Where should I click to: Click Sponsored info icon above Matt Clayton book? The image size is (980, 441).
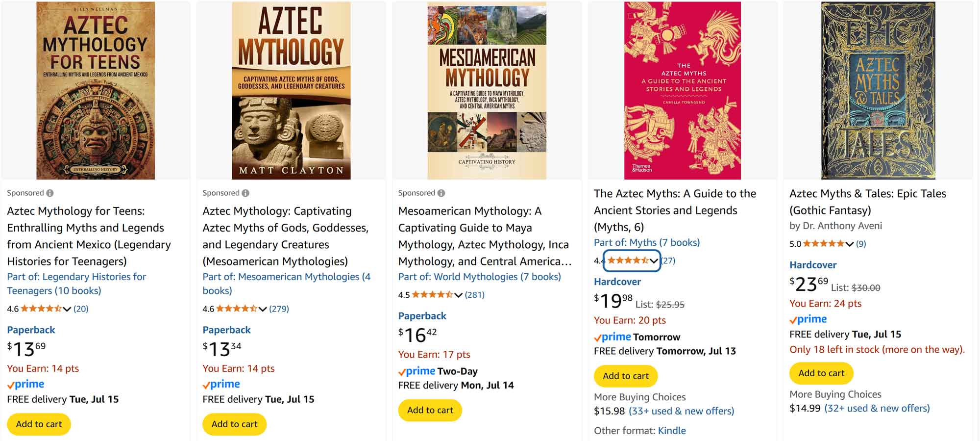(x=245, y=193)
